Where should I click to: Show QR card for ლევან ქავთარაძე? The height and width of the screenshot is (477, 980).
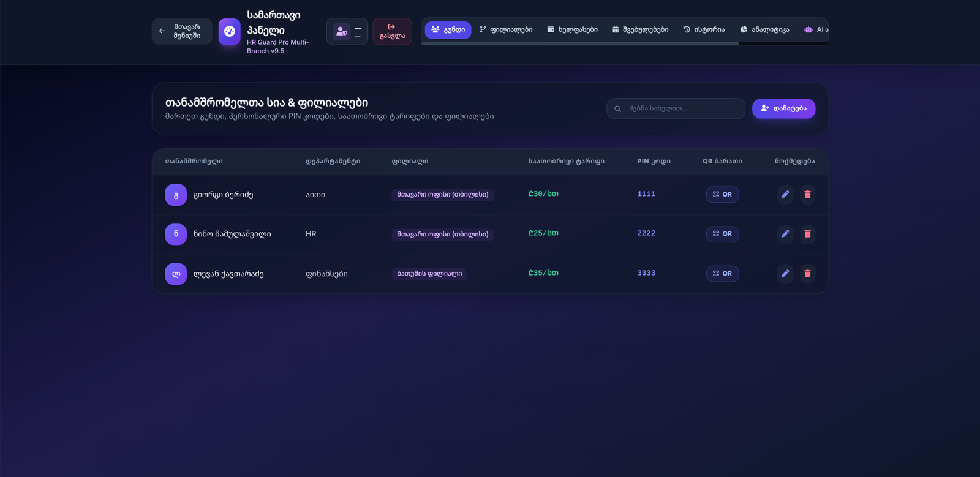723,274
